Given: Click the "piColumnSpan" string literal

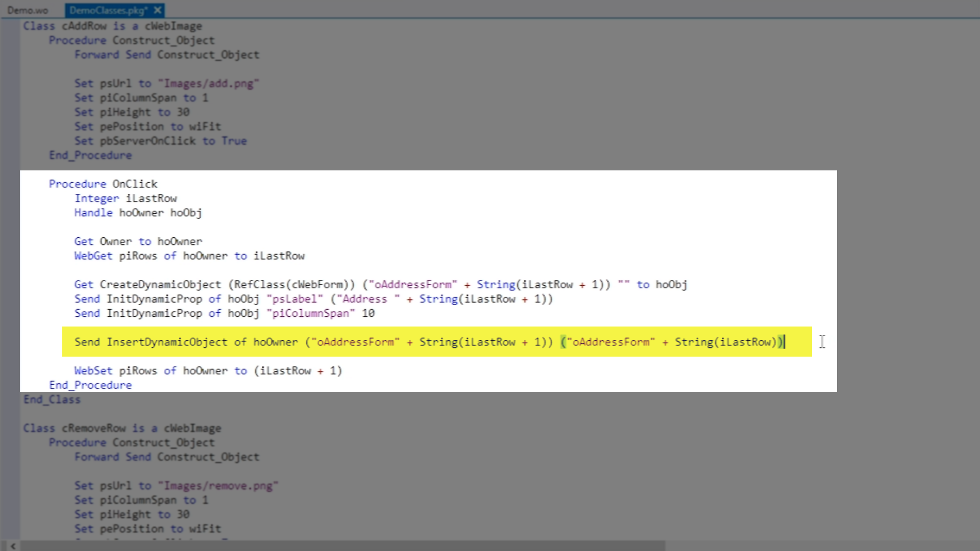Looking at the screenshot, I should click(x=310, y=313).
